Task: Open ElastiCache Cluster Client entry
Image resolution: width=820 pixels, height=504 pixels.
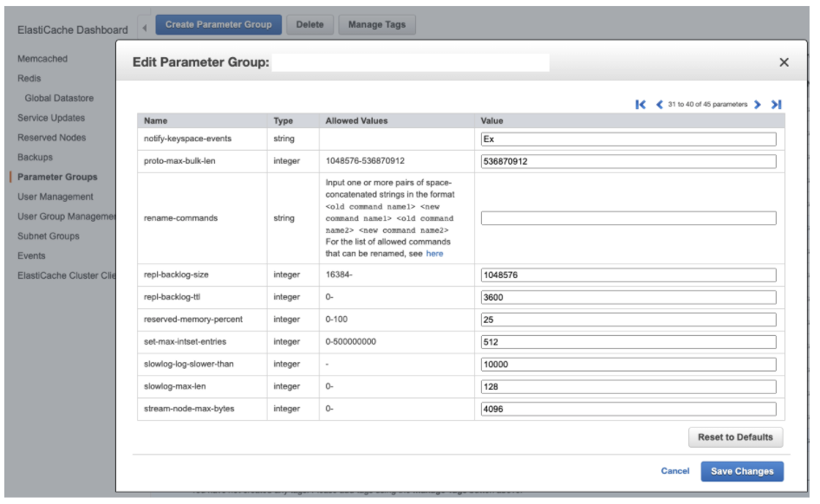Action: click(x=67, y=275)
